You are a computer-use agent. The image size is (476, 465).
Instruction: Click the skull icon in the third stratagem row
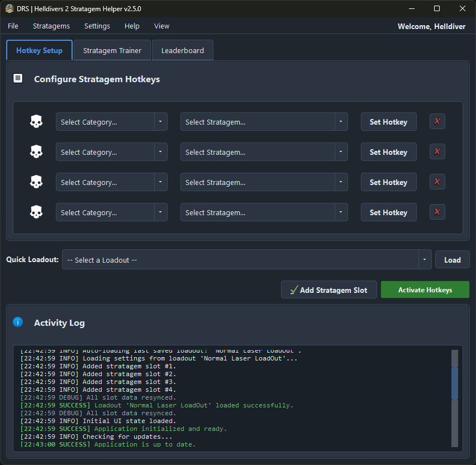36,182
